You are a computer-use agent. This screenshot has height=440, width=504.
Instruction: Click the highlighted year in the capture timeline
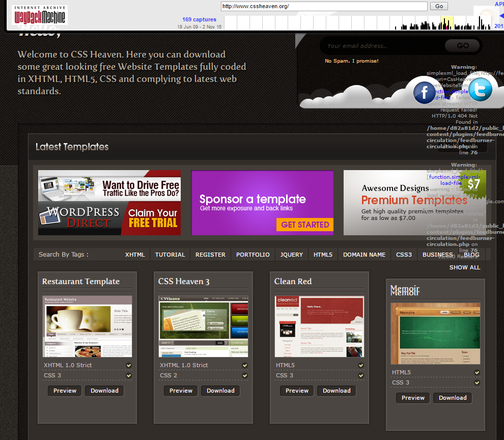(x=447, y=23)
